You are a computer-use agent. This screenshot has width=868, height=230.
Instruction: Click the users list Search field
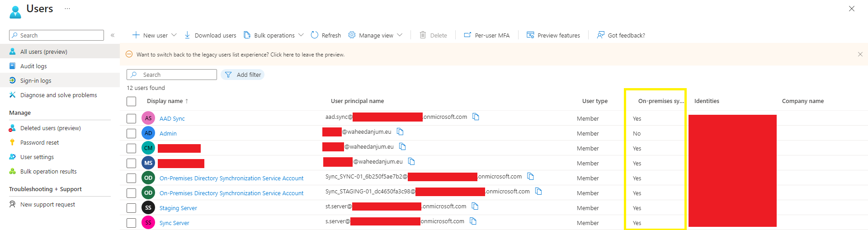tap(172, 75)
